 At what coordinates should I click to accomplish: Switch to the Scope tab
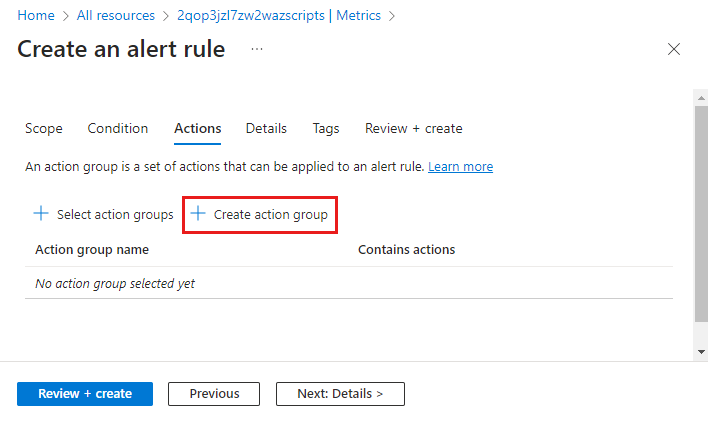(44, 129)
